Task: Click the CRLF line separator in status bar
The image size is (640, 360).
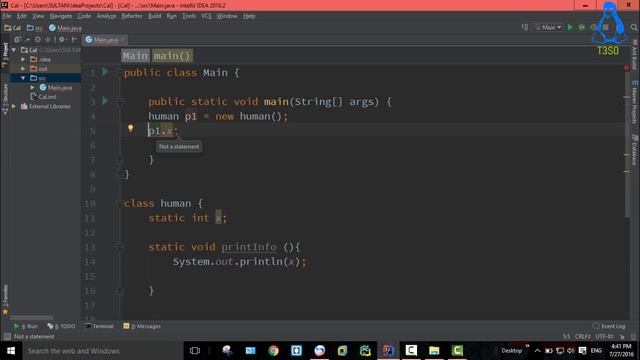Action: (582, 337)
